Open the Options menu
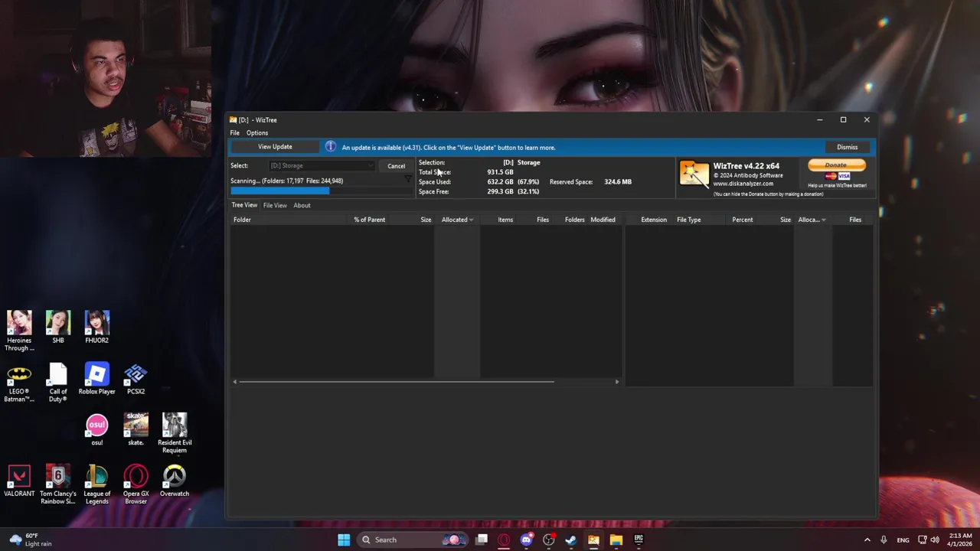The height and width of the screenshot is (551, 980). pyautogui.click(x=257, y=132)
